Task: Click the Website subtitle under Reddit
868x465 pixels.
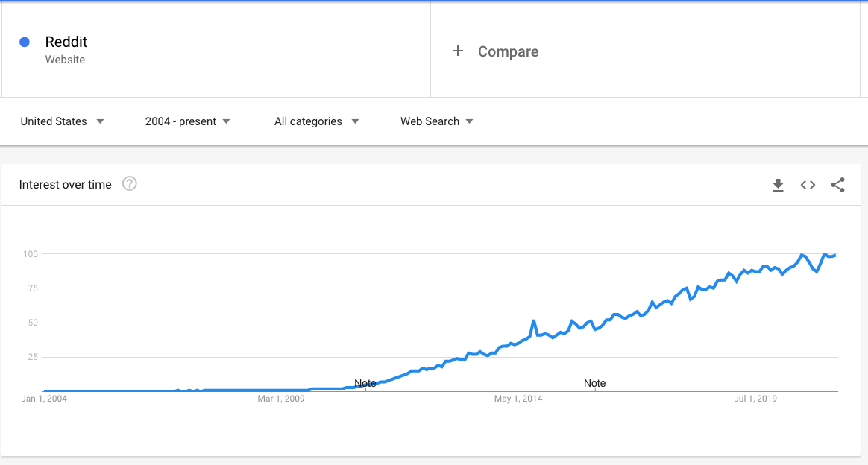Action: 66,60
